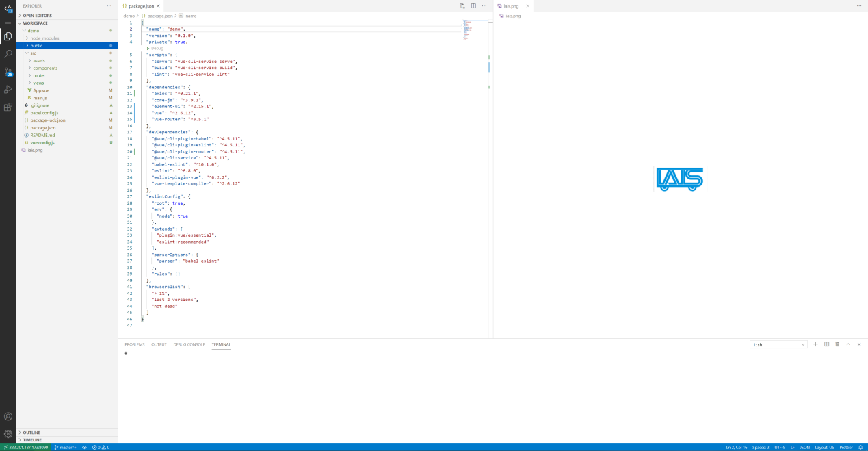Open the Run and Debug view
The height and width of the screenshot is (451, 868).
pos(8,90)
